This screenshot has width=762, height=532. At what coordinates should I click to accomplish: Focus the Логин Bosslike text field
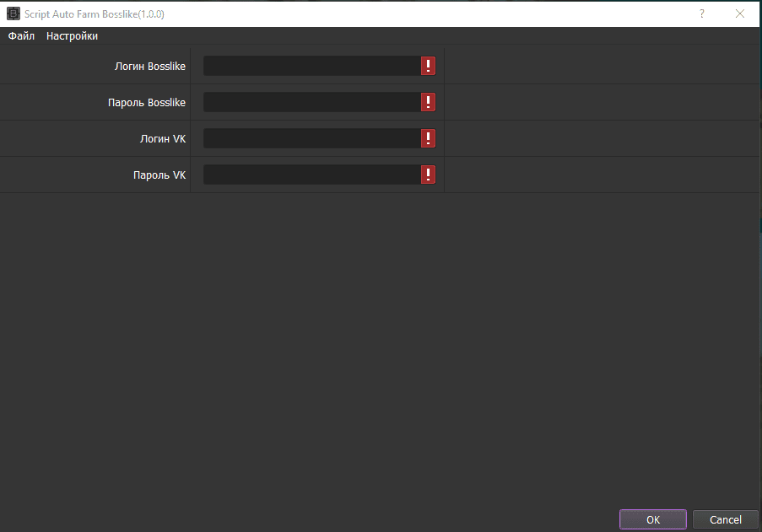311,67
